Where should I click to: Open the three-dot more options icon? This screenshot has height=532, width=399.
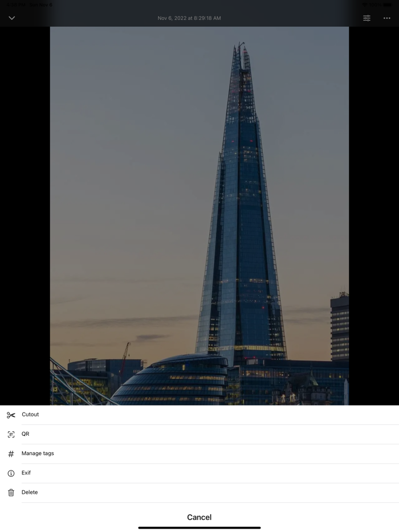coord(387,18)
